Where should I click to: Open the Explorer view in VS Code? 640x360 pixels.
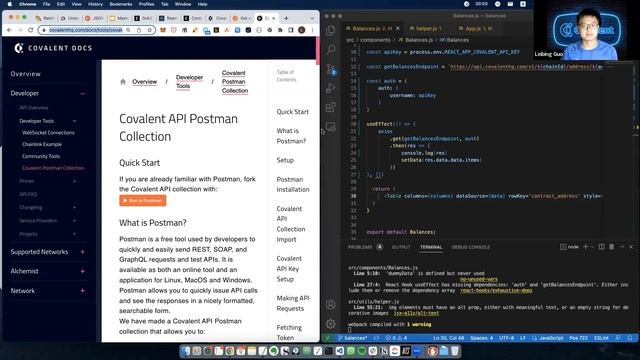[x=331, y=30]
